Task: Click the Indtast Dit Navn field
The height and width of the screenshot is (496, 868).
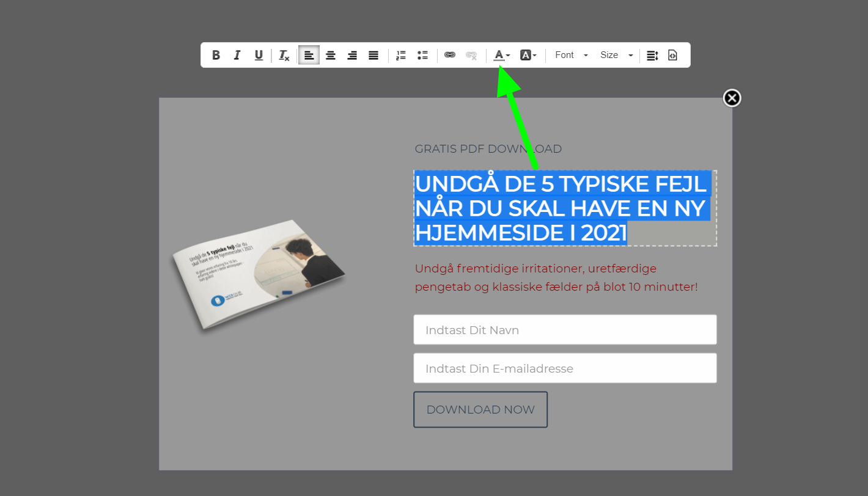Action: [x=565, y=330]
